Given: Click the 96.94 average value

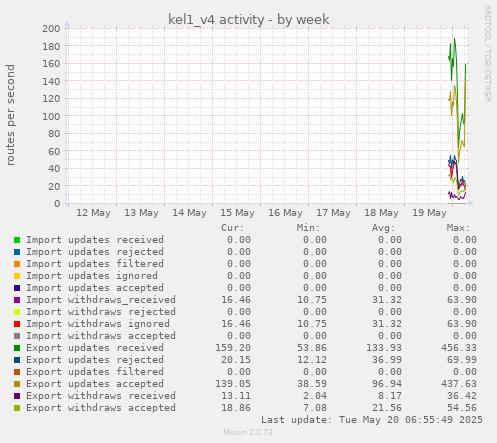Looking at the screenshot, I should point(387,384).
